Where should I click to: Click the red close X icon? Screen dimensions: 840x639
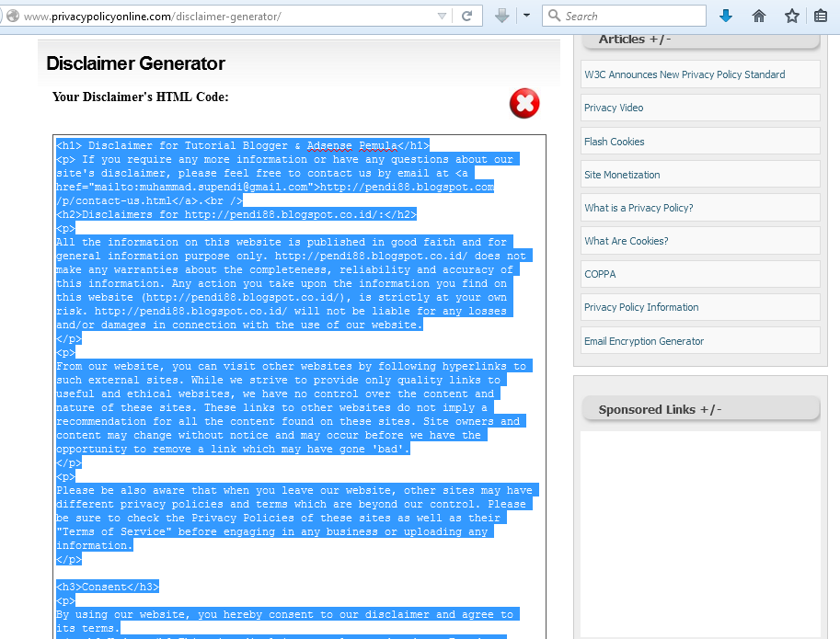point(524,103)
